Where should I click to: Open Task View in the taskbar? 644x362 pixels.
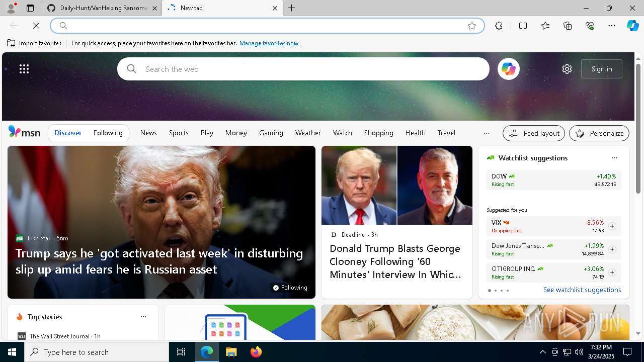(x=181, y=352)
